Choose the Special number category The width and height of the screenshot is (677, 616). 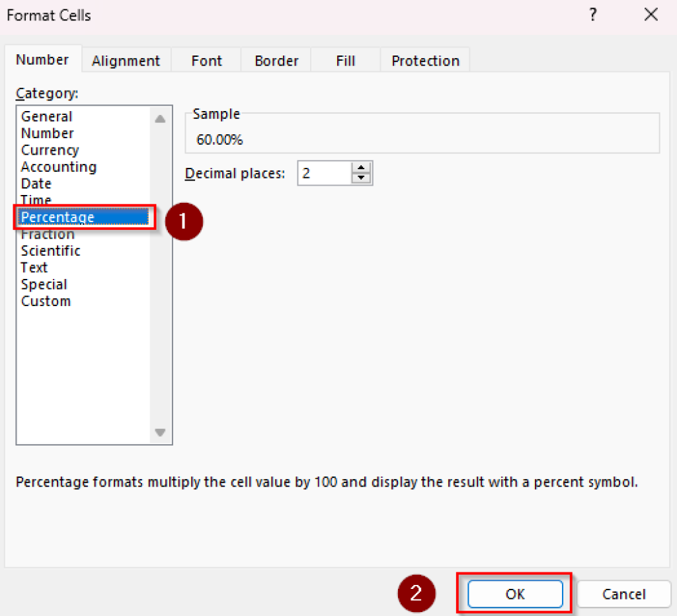[44, 284]
